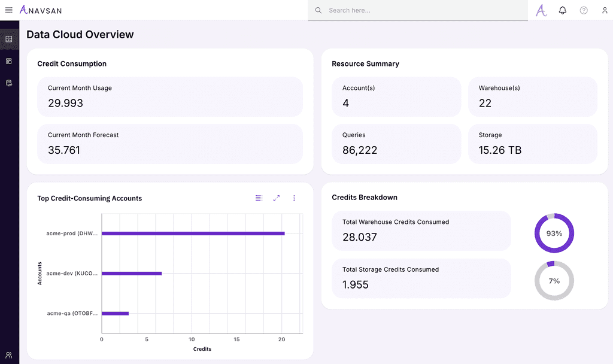Click the Current Month Usage card
The image size is (613, 364).
tap(170, 97)
